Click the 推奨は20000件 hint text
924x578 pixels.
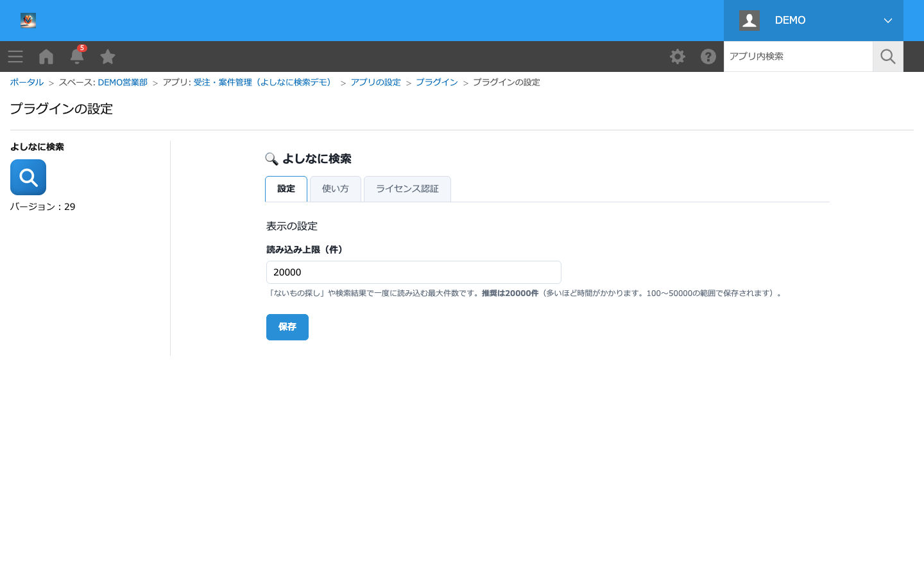point(510,293)
